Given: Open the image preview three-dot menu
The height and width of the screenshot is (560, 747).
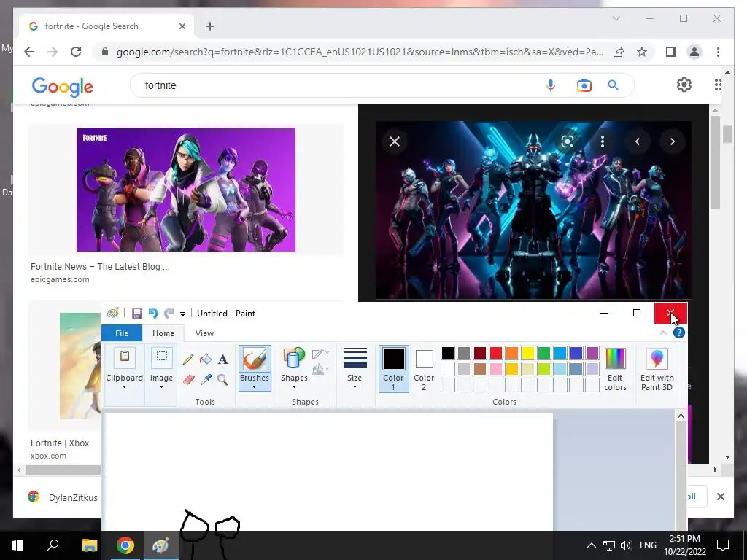Looking at the screenshot, I should tap(603, 141).
